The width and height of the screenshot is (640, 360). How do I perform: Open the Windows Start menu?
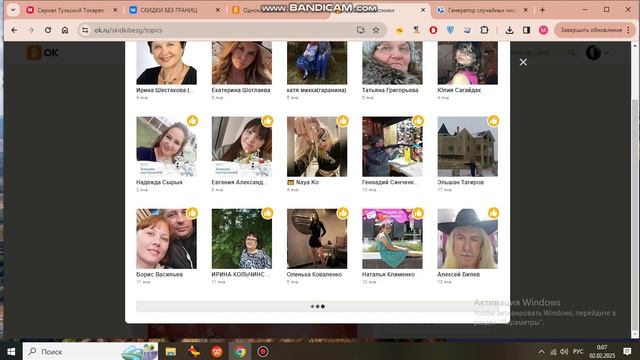pos(11,351)
